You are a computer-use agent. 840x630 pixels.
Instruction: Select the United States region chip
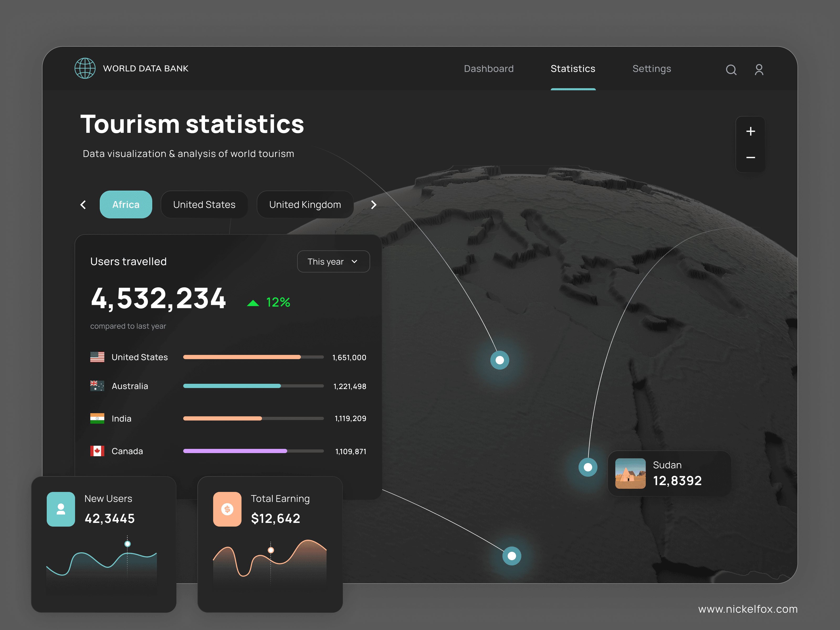(x=204, y=204)
